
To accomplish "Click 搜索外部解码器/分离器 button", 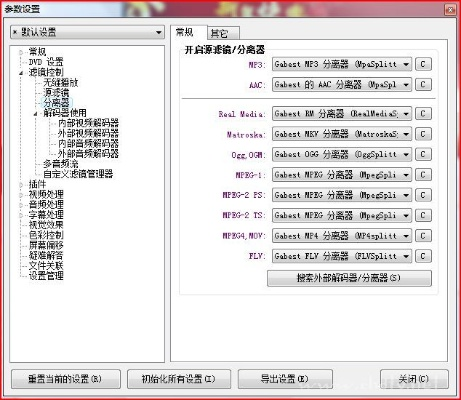I will [349, 278].
